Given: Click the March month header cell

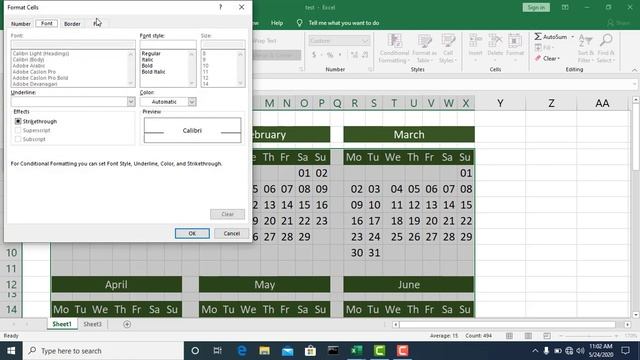Looking at the screenshot, I should [409, 135].
